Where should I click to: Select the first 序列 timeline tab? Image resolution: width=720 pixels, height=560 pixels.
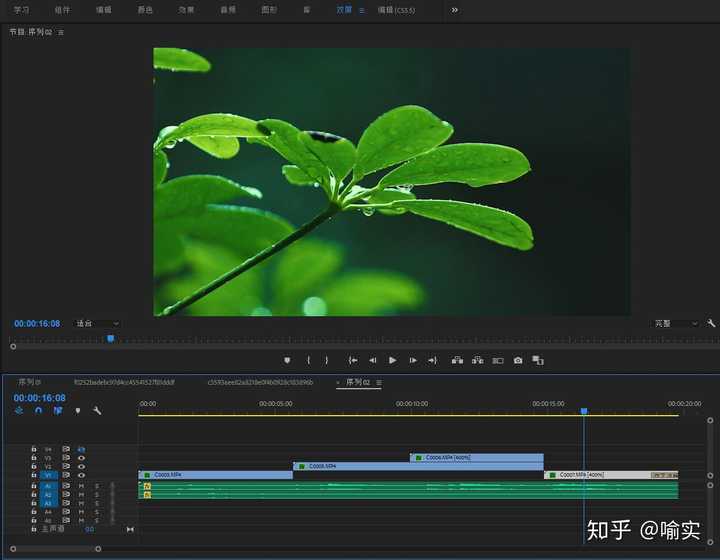click(x=29, y=382)
